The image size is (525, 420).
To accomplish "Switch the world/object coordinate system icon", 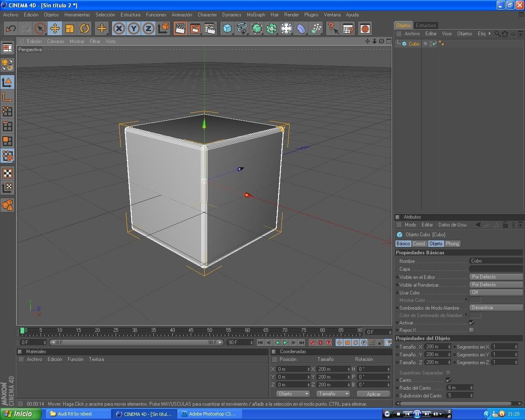I will (163, 28).
